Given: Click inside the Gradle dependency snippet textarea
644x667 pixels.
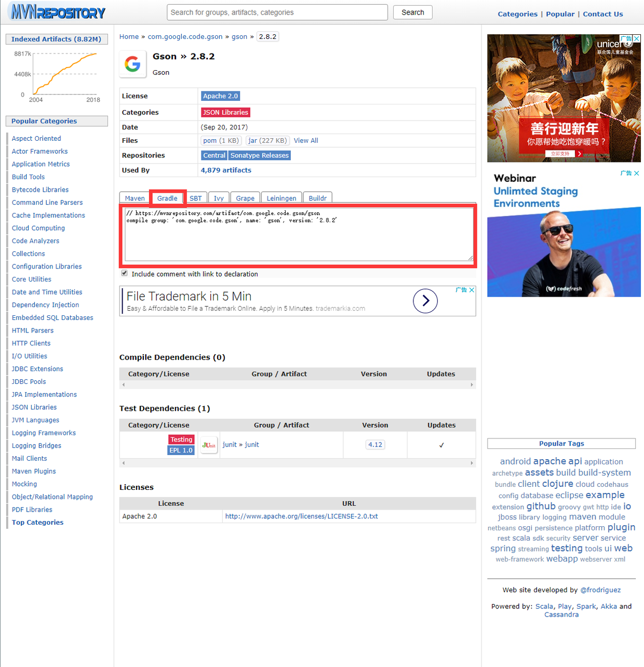Looking at the screenshot, I should [299, 234].
